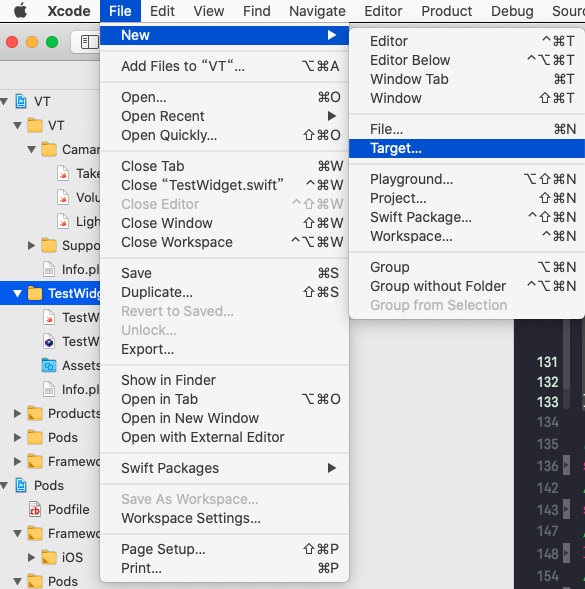Collapse the Pods project root
This screenshot has height=589, width=585.
click(4, 485)
